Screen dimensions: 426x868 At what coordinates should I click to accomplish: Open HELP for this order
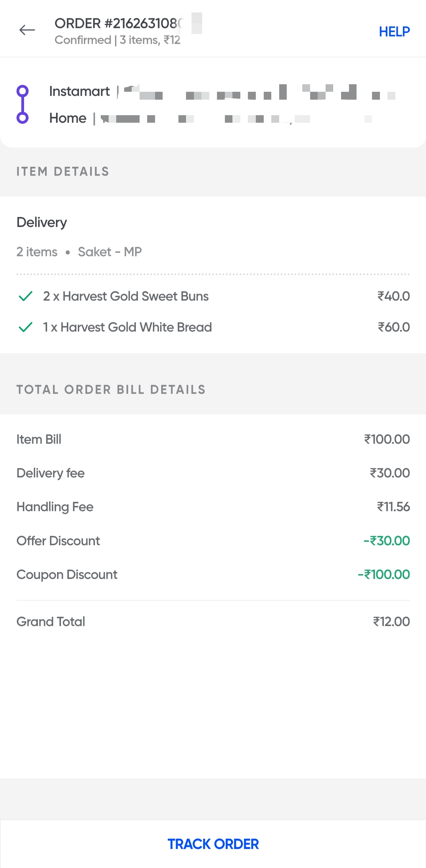pyautogui.click(x=394, y=32)
